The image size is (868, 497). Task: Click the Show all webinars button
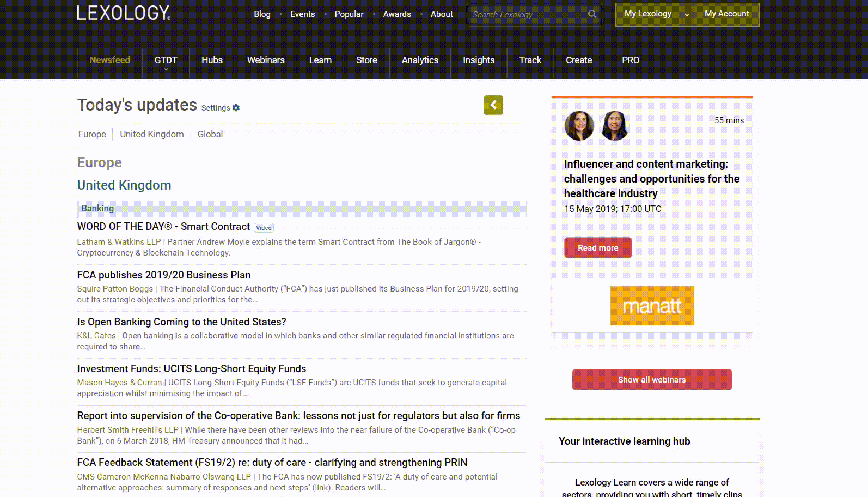[652, 380]
